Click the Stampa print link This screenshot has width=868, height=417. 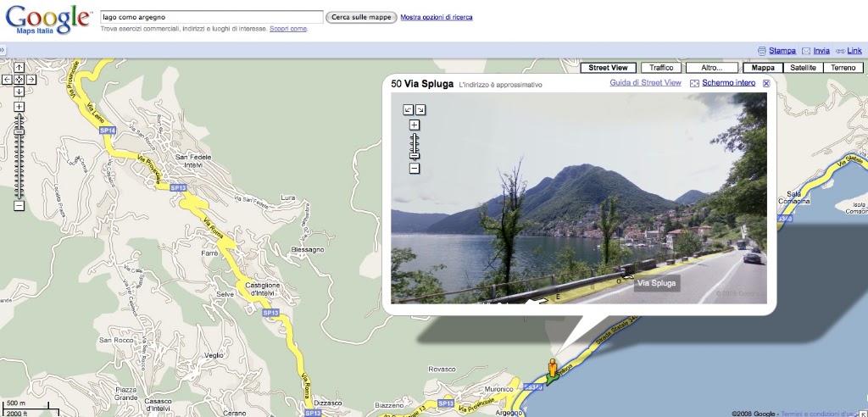click(x=782, y=50)
